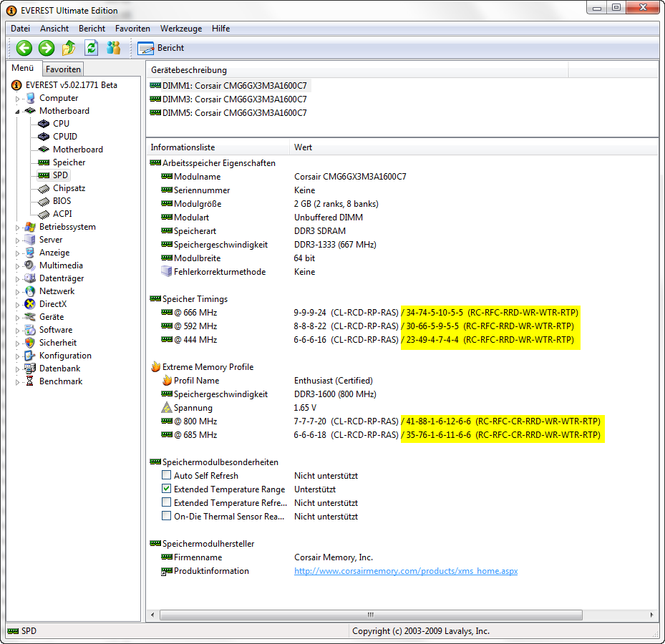Select the Chipsatz icon in tree

tap(43, 188)
